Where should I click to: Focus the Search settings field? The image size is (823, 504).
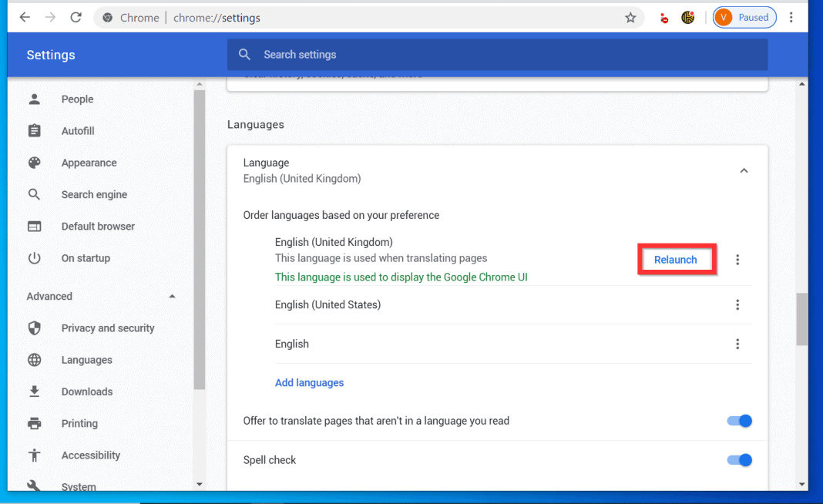coord(498,55)
